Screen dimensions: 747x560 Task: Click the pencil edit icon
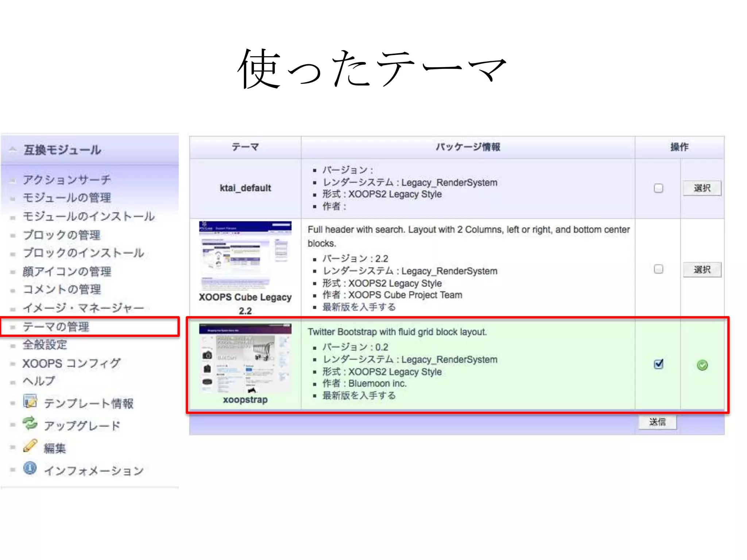(x=30, y=446)
